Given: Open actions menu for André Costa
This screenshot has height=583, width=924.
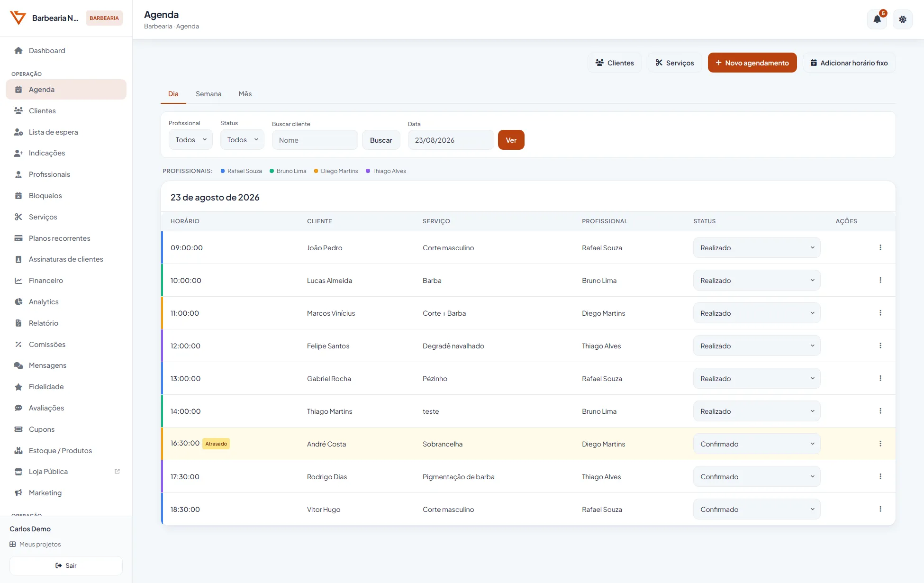Looking at the screenshot, I should tap(880, 444).
